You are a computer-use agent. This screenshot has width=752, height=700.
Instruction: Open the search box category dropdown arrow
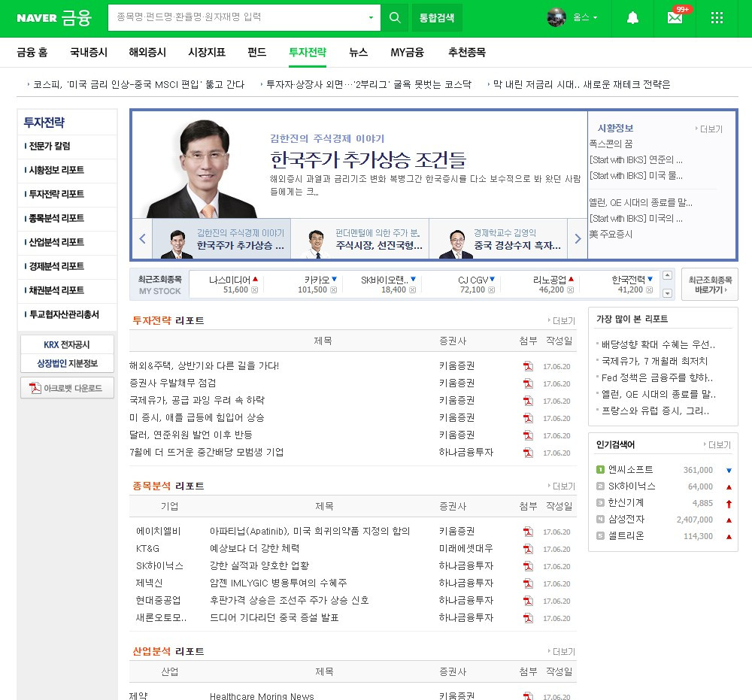pyautogui.click(x=371, y=17)
